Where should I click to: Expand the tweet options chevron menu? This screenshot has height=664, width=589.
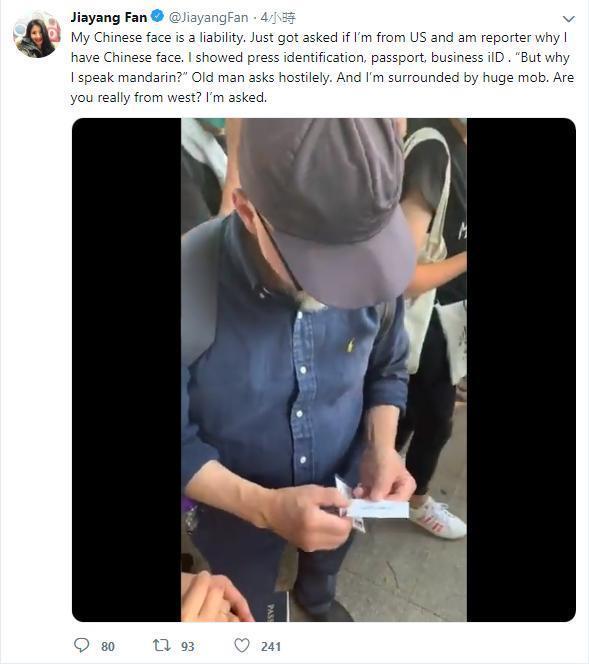568,19
